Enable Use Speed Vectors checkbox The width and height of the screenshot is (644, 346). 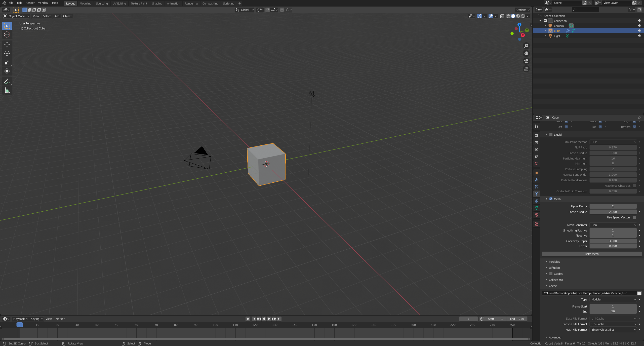[x=634, y=217]
